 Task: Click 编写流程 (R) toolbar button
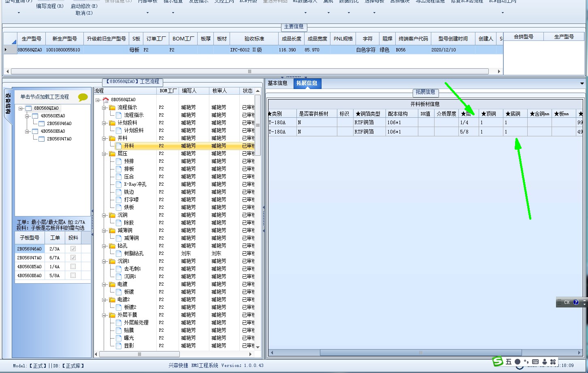(x=50, y=6)
